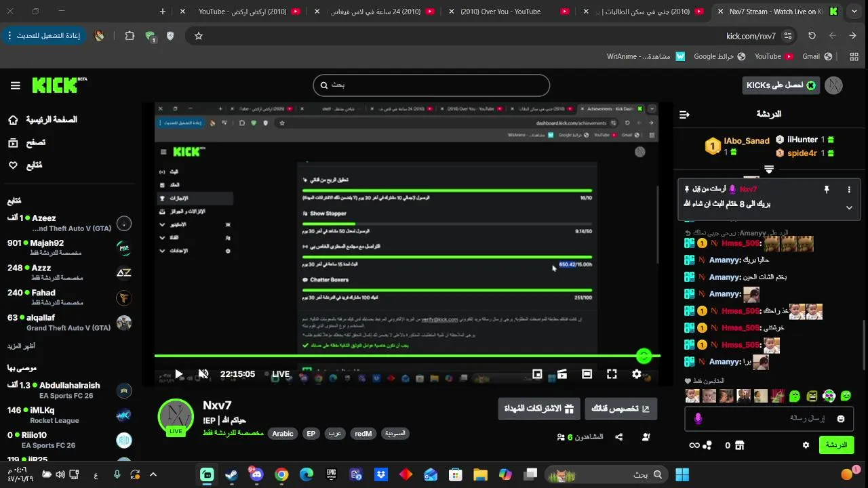Open alqallaf channel in followed list

tap(68, 322)
